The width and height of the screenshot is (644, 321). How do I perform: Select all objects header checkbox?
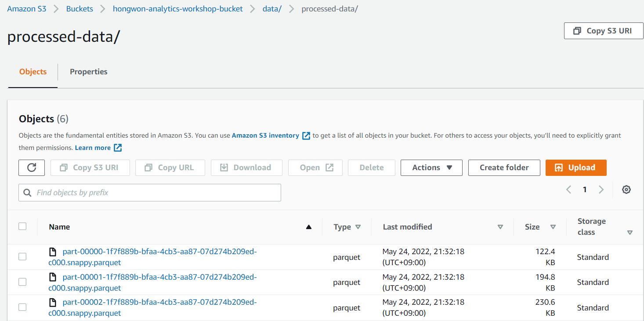[22, 226]
